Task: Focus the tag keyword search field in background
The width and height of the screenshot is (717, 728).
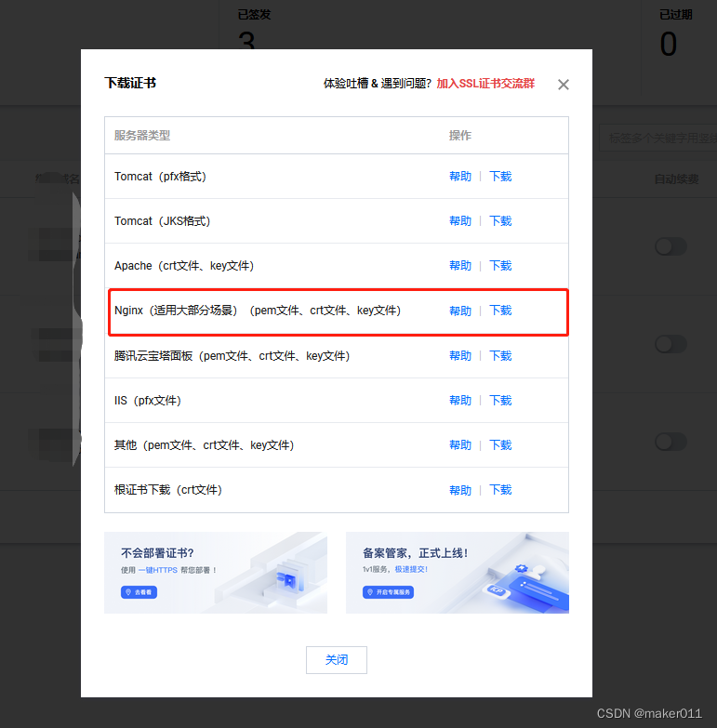Action: [658, 138]
